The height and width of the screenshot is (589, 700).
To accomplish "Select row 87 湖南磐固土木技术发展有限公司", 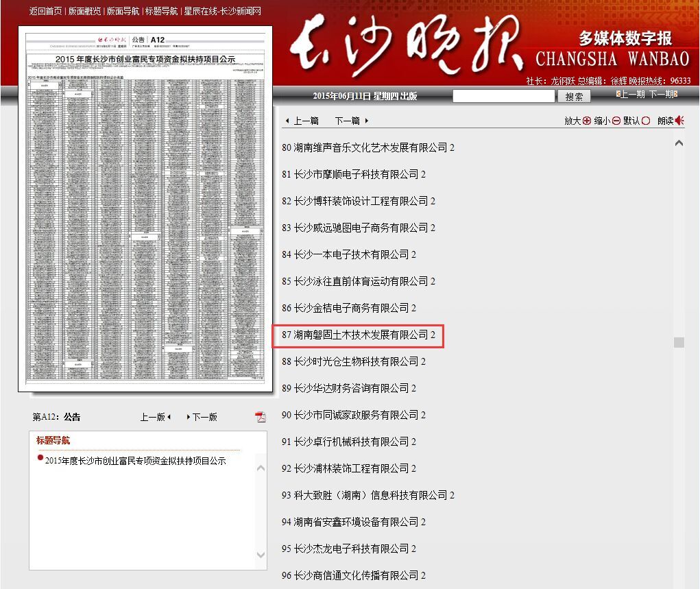I will pyautogui.click(x=359, y=335).
